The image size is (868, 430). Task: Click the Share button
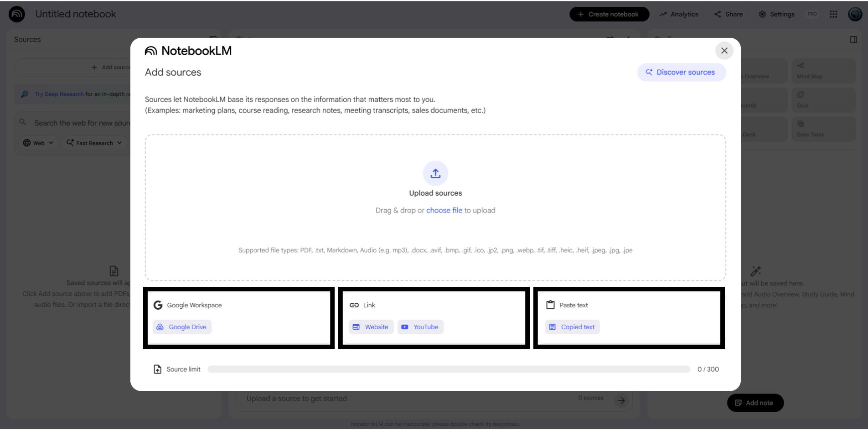tap(728, 14)
